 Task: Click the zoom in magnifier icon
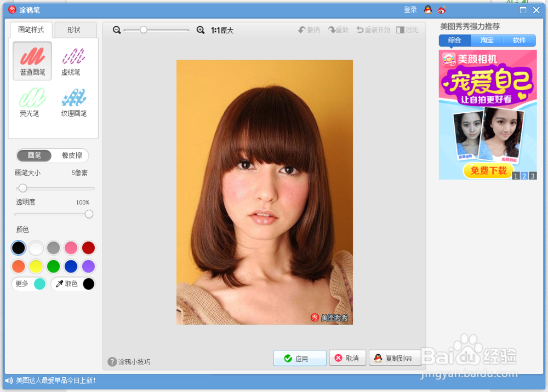pos(200,30)
